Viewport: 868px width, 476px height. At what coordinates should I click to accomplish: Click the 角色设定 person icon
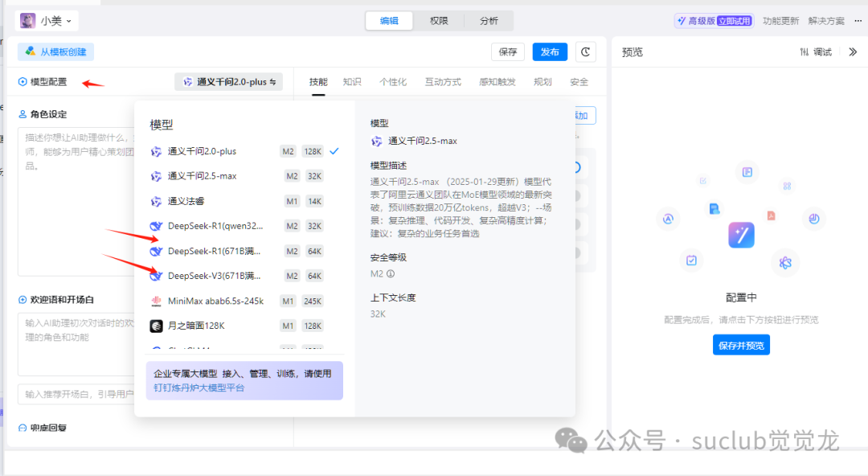point(23,114)
